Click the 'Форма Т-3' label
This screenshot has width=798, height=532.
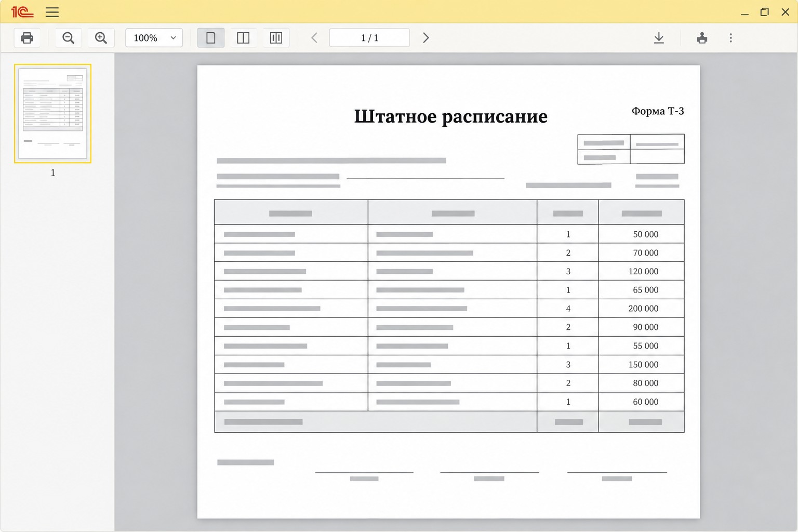coord(658,111)
